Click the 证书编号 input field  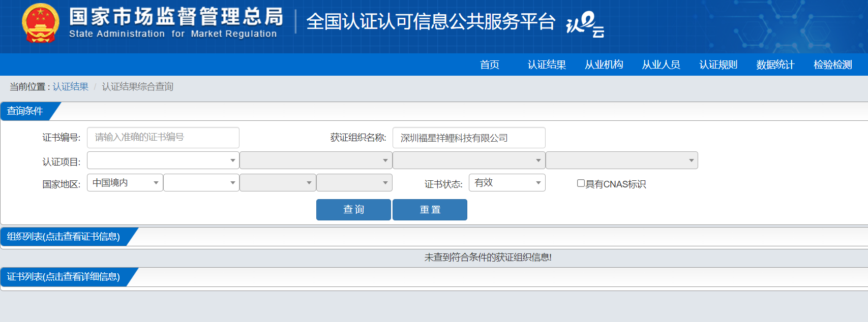click(163, 138)
